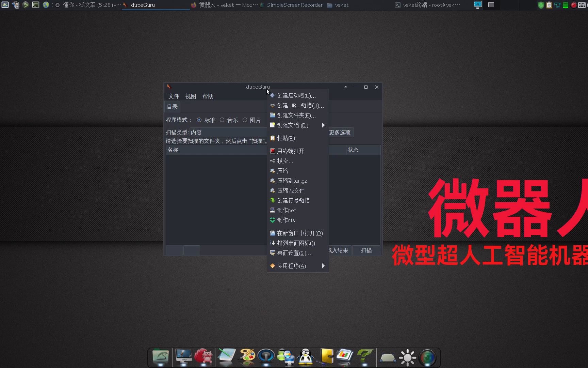This screenshot has width=588, height=368.
Task: Choose 压缩到tar.gz option
Action: (298, 181)
